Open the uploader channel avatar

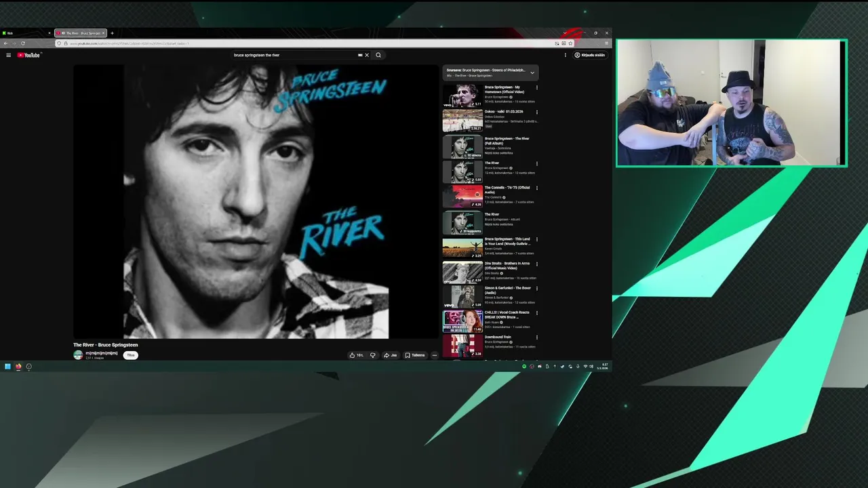(x=78, y=355)
